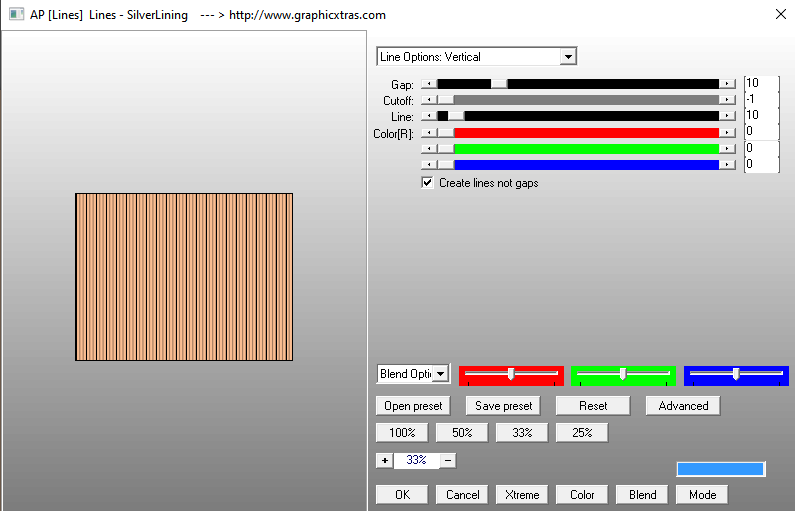Click the Gap value input field
The width and height of the screenshot is (795, 511).
point(760,83)
